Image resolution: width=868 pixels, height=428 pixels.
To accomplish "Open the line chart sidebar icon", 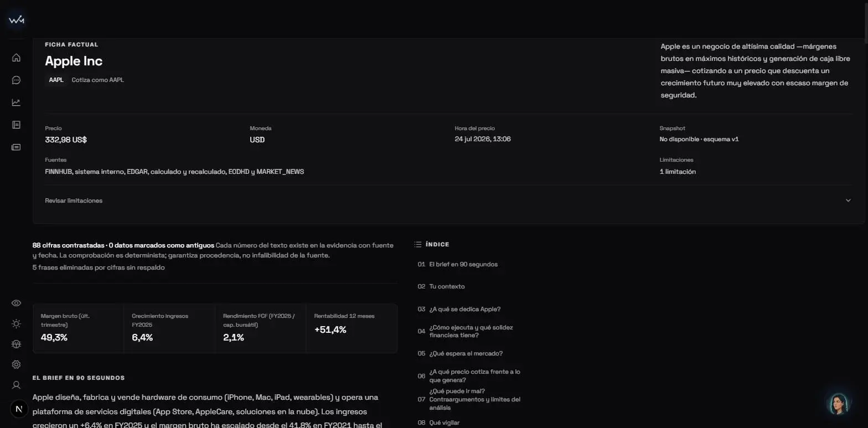I will (x=16, y=102).
